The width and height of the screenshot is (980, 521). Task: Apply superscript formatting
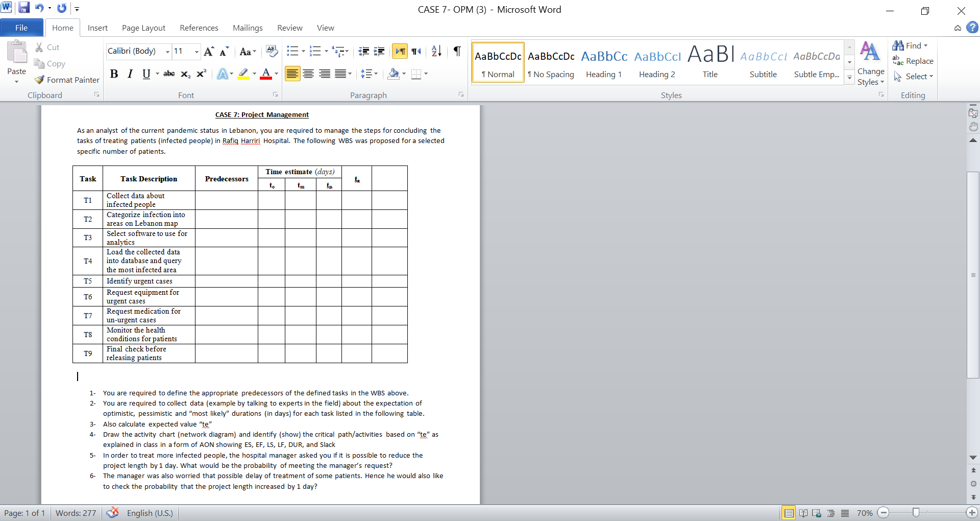pos(200,74)
